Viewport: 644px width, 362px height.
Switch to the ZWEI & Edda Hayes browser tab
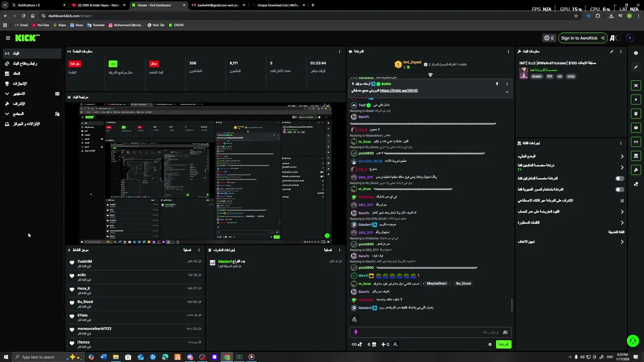pos(98,5)
